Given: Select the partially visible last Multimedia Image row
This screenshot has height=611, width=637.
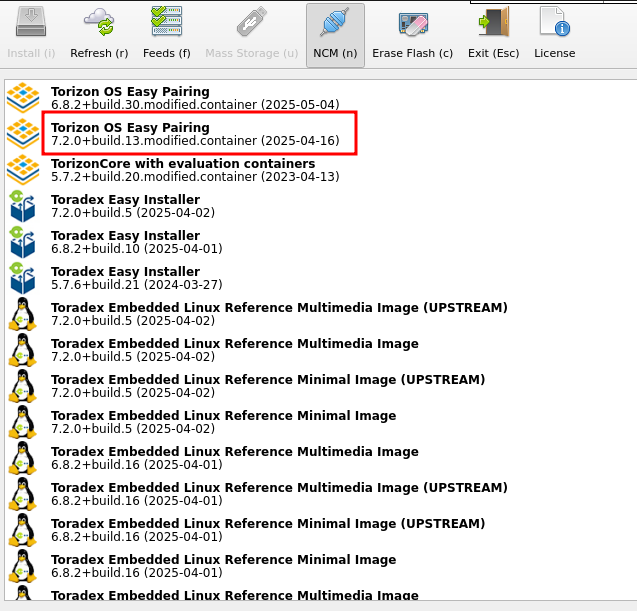Looking at the screenshot, I should [x=320, y=592].
